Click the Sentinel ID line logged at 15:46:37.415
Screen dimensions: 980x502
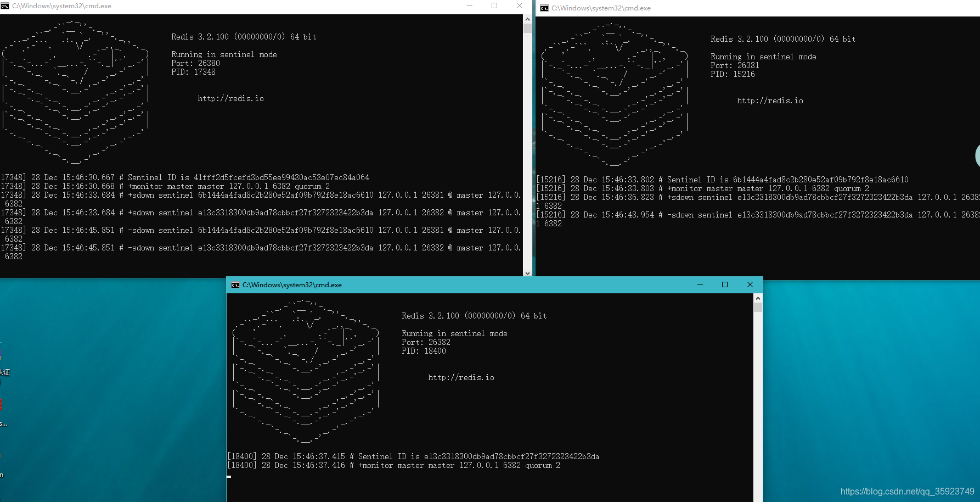point(414,457)
